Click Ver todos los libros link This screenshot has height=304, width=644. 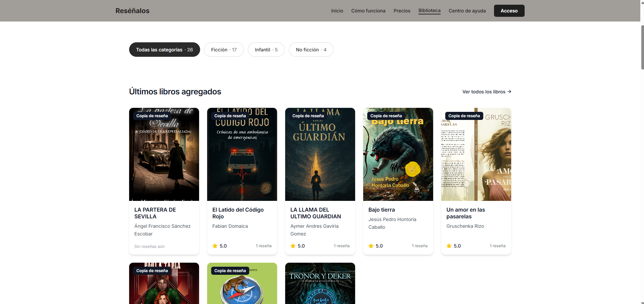(x=487, y=92)
